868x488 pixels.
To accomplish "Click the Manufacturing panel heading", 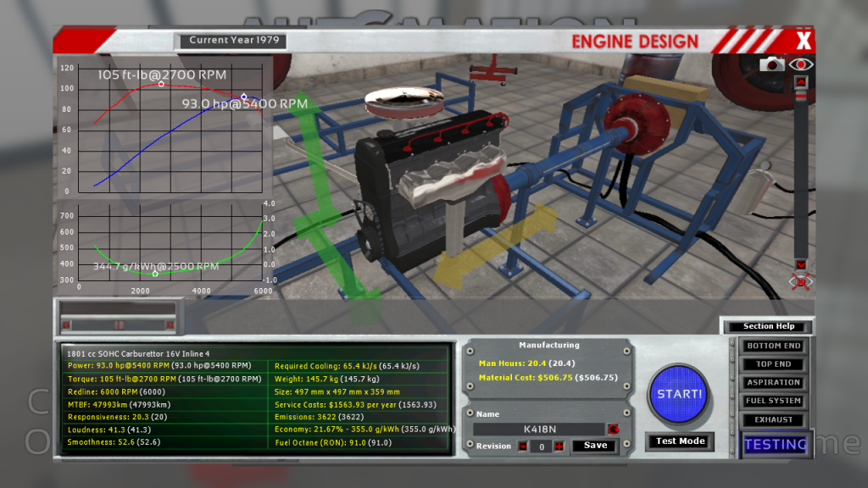I will (x=549, y=345).
